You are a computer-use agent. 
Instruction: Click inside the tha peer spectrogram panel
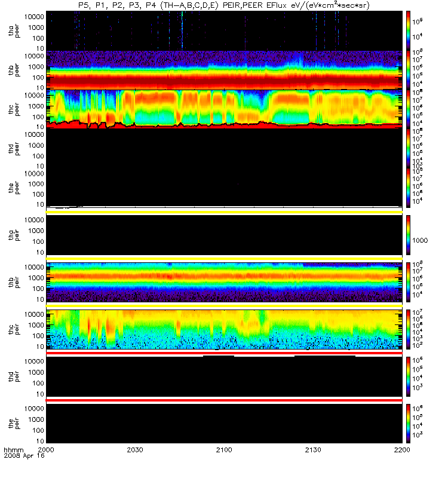(224, 30)
